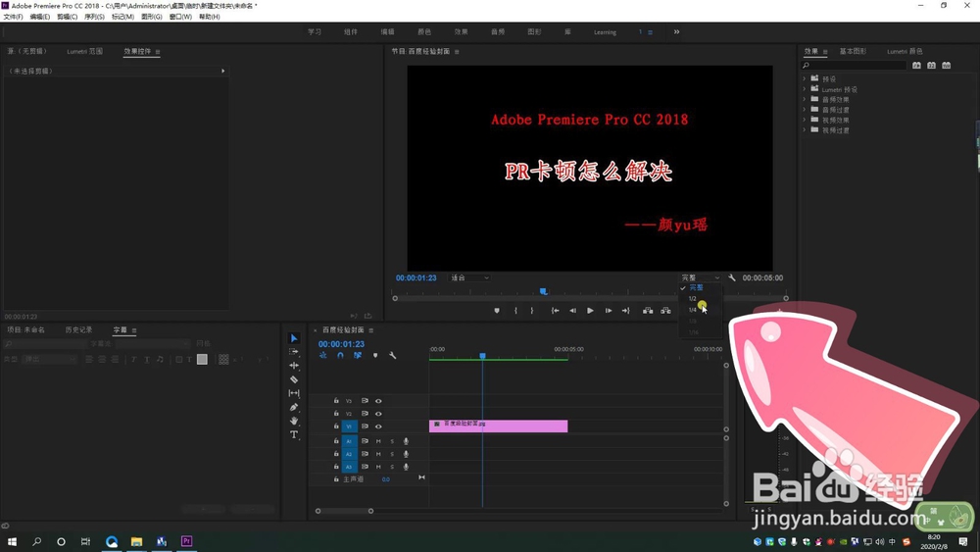Step back one frame
Viewport: 980px width, 552px height.
[572, 311]
